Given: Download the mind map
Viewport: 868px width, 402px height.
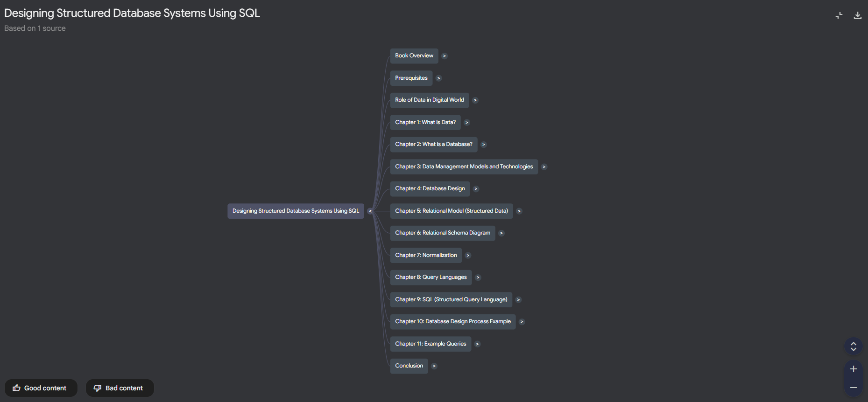Looking at the screenshot, I should (x=858, y=15).
